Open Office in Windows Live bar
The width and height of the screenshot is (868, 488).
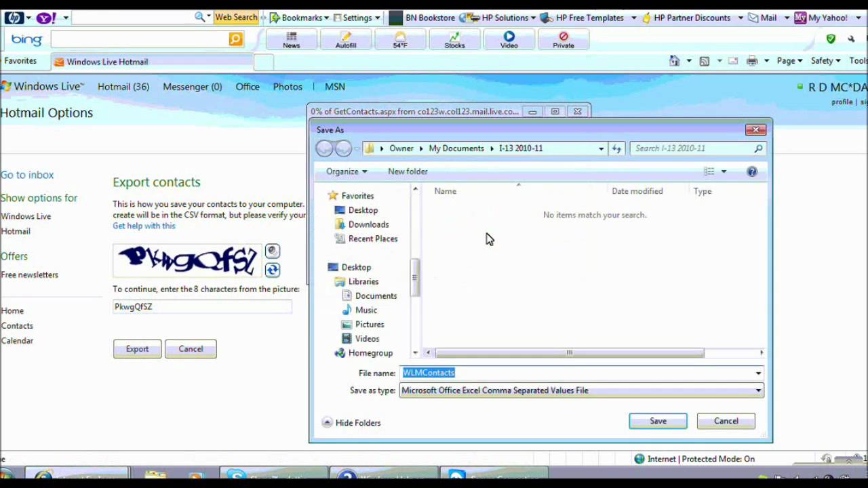coord(248,87)
